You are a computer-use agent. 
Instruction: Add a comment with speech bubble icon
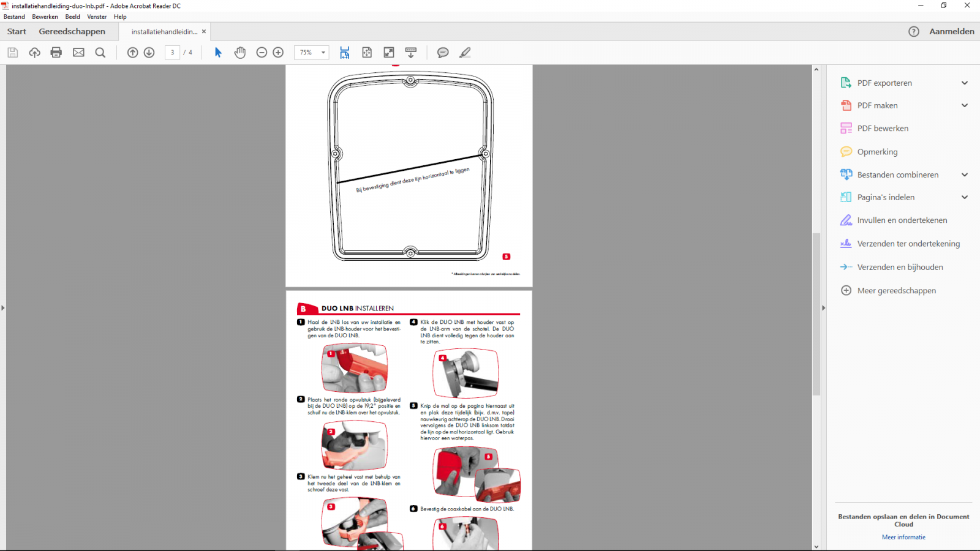point(443,53)
